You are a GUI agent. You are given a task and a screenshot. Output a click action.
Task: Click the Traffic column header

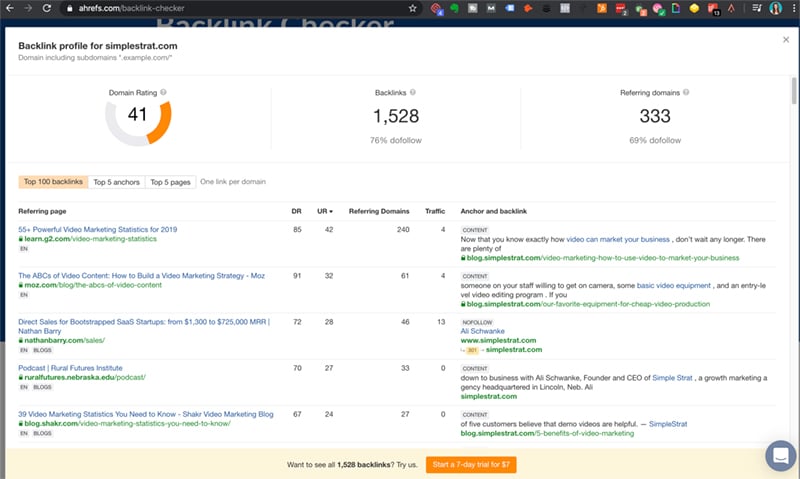coord(435,211)
